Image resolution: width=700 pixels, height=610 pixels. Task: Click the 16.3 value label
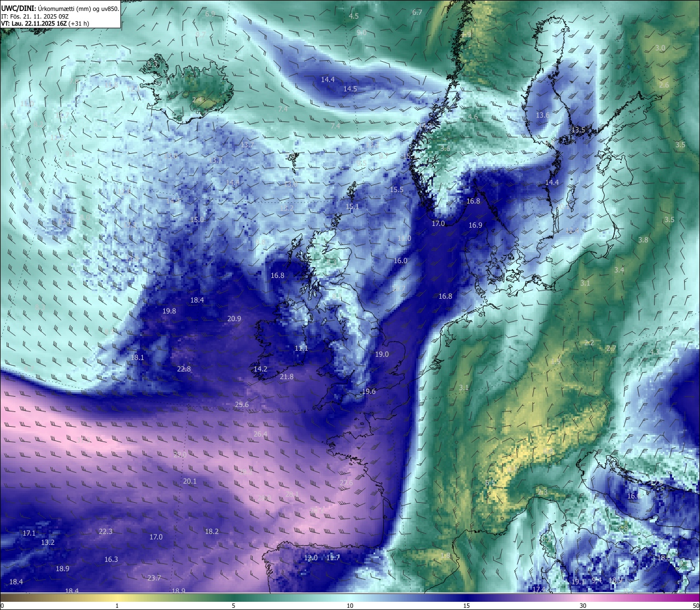[x=111, y=559]
